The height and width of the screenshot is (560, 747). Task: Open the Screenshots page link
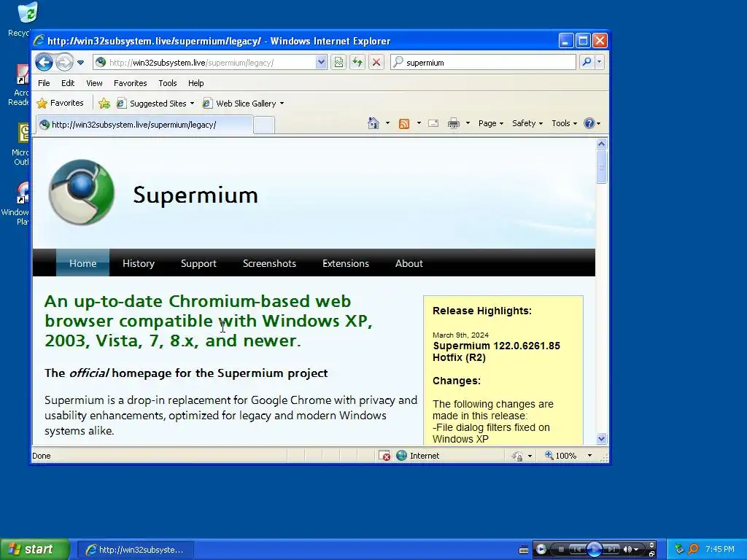tap(269, 263)
